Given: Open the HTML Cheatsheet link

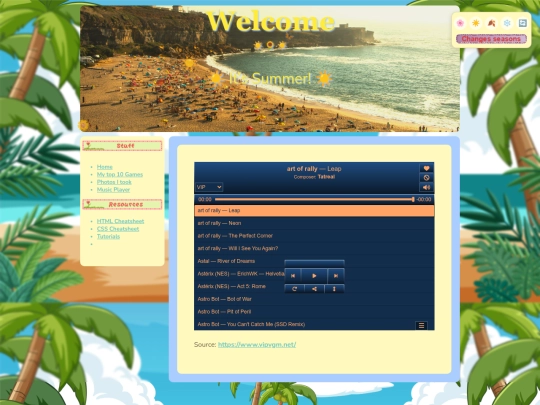Looking at the screenshot, I should pyautogui.click(x=121, y=221).
